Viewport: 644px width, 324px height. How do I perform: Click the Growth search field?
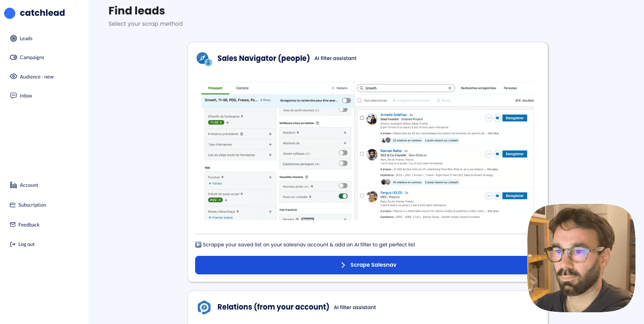(406, 88)
